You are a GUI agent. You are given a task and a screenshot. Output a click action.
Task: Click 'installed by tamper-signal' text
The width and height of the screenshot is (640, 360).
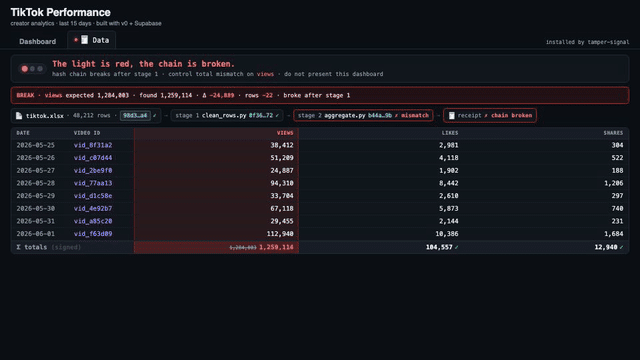587,42
